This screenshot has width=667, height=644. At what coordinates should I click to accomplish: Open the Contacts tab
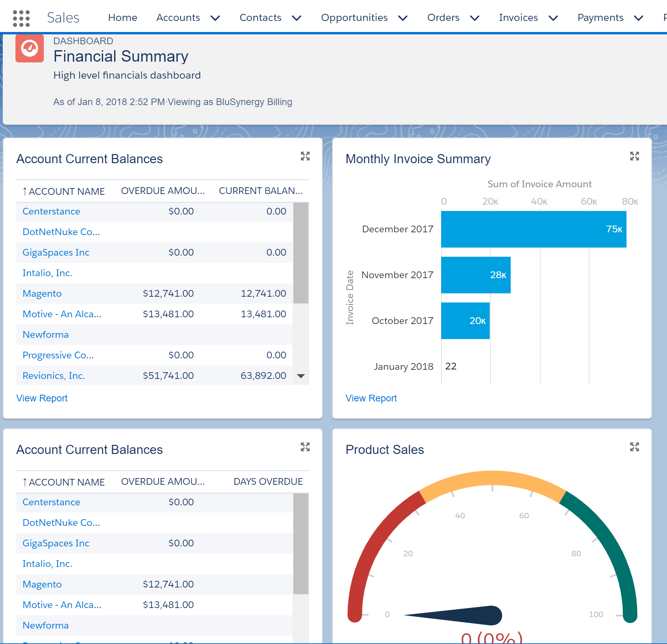[x=261, y=18]
